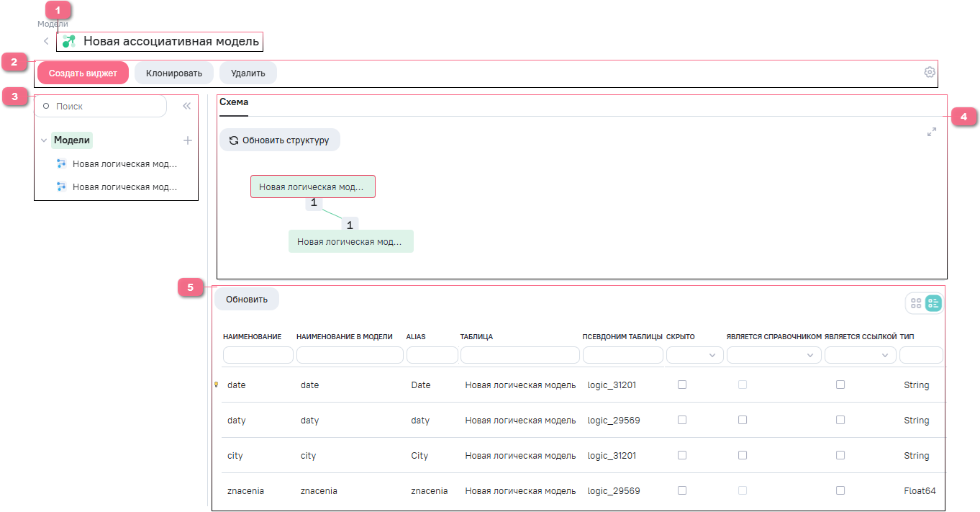
Task: Click the ТАБЛИЦА column header
Action: [476, 336]
